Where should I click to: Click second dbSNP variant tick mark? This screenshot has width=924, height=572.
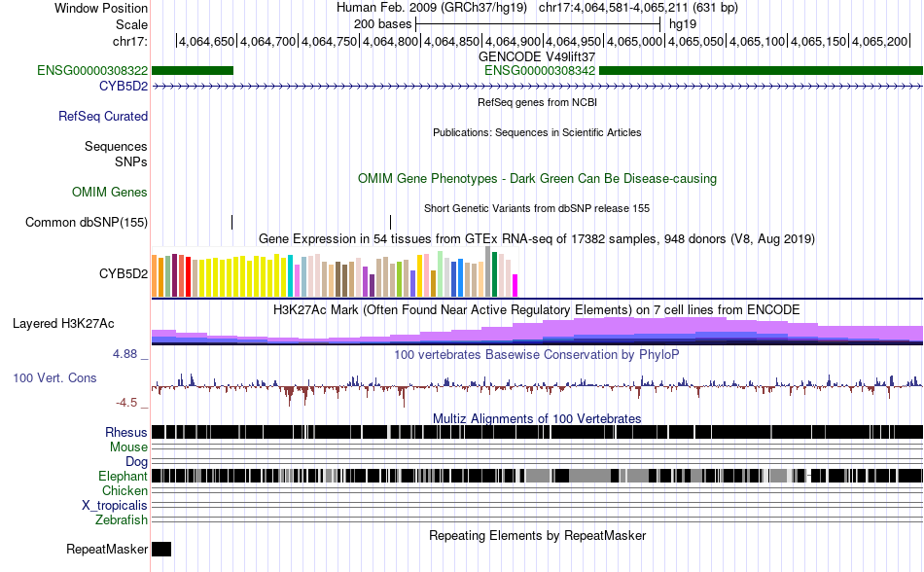pyautogui.click(x=391, y=222)
